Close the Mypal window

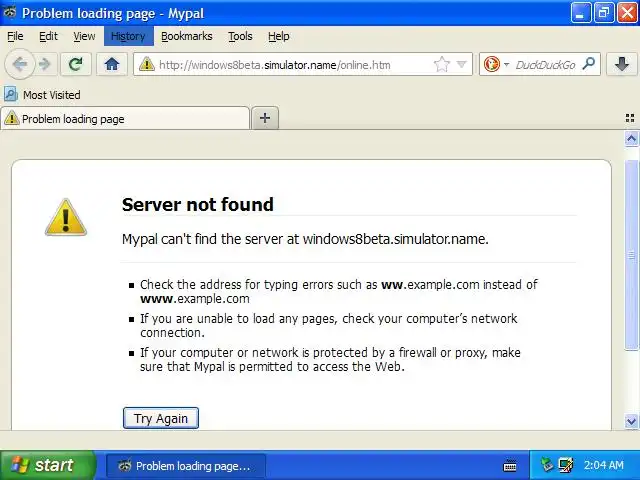tap(628, 13)
